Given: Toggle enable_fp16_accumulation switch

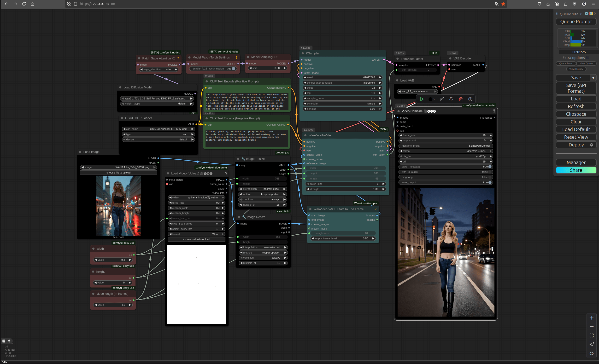Looking at the screenshot, I should (x=233, y=69).
